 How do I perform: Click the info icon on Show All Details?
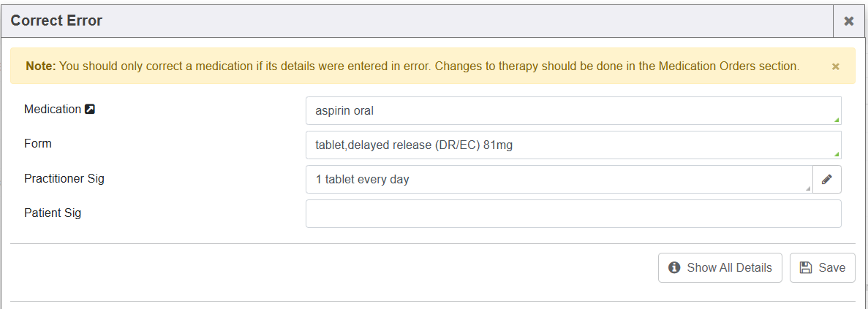tap(674, 267)
